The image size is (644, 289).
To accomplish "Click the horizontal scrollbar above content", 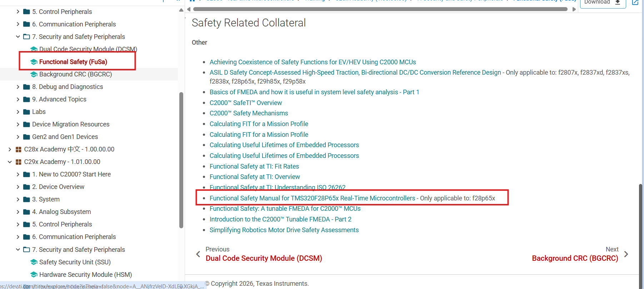I will point(380,9).
